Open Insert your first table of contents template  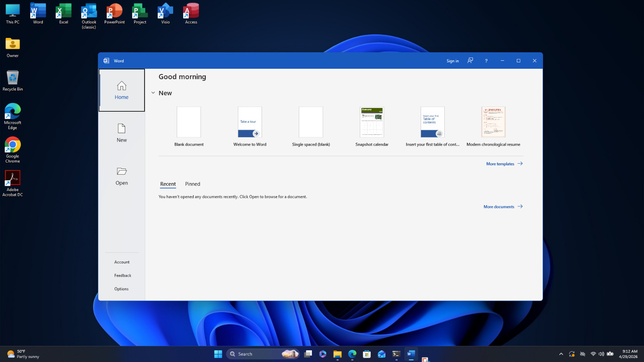[433, 127]
